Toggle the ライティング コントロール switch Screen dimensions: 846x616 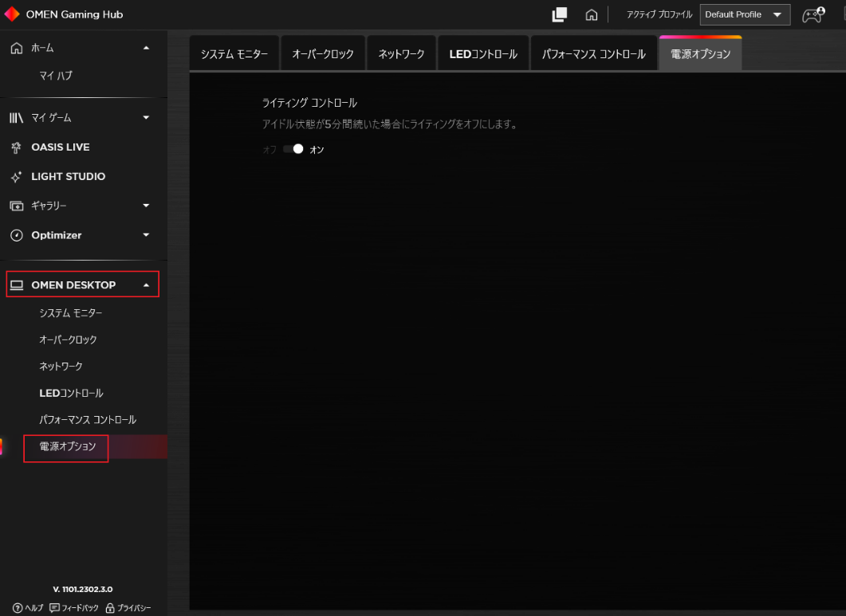coord(293,149)
